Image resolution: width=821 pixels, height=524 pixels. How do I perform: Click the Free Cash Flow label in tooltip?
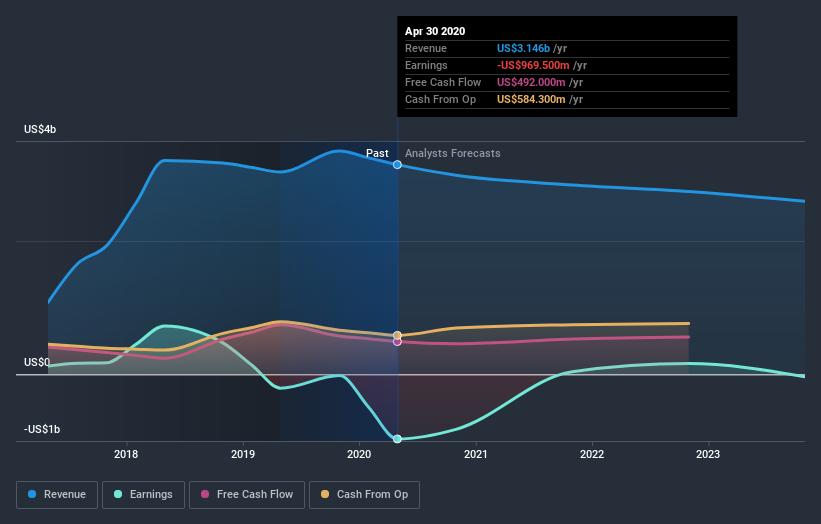click(443, 82)
